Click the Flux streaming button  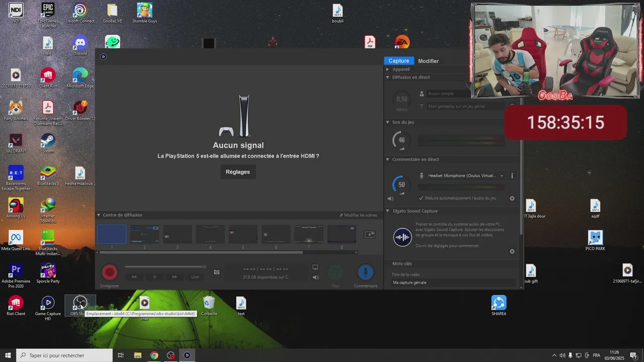(x=336, y=273)
